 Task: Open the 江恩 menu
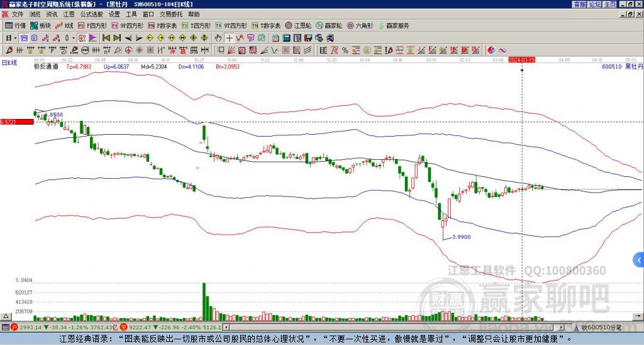69,14
